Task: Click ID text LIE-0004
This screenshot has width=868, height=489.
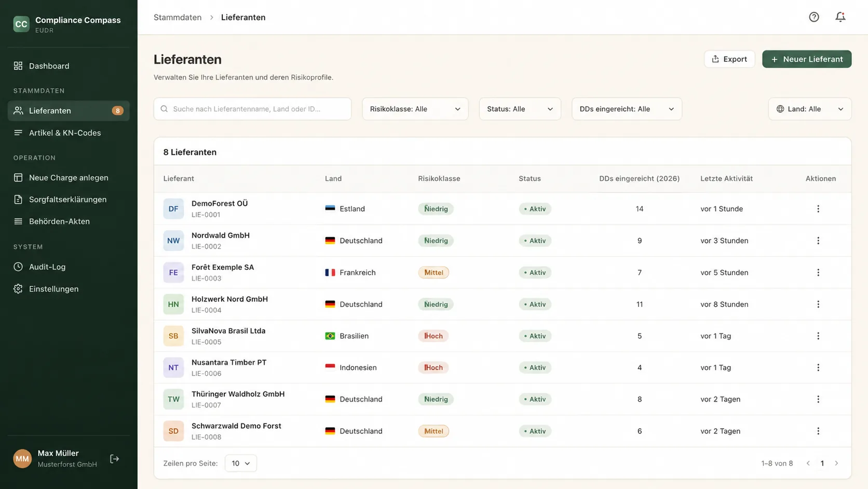Action: click(207, 310)
